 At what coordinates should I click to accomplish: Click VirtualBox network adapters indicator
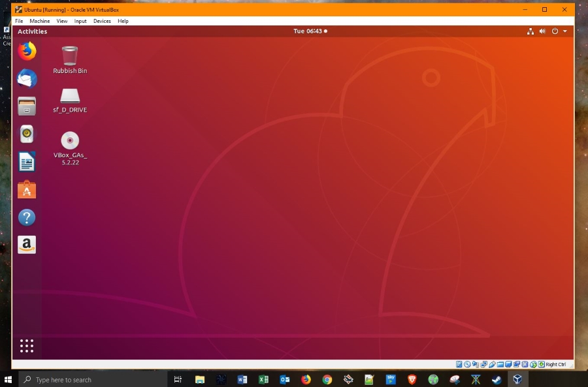[483, 364]
